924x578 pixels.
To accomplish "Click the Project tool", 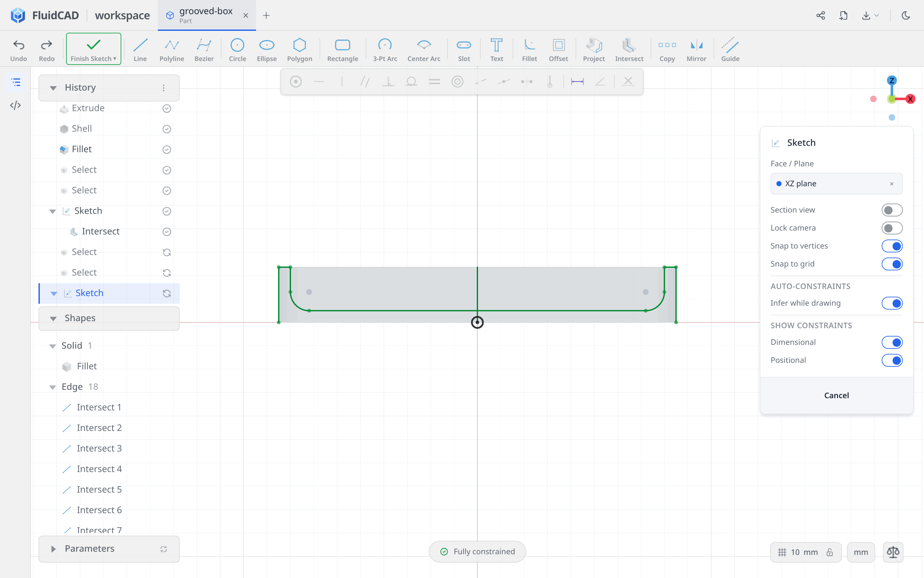I will click(x=594, y=50).
